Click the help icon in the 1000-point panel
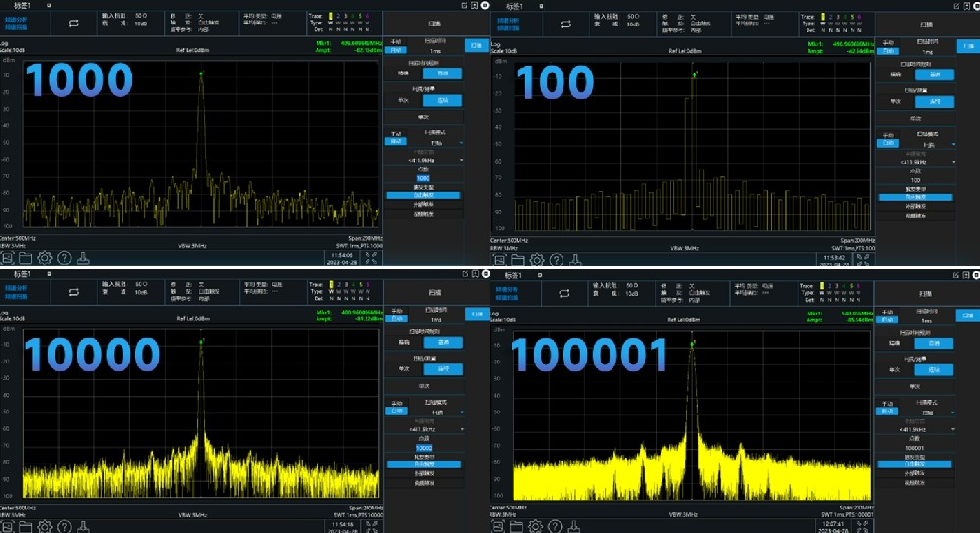This screenshot has height=533, width=980. pyautogui.click(x=65, y=259)
